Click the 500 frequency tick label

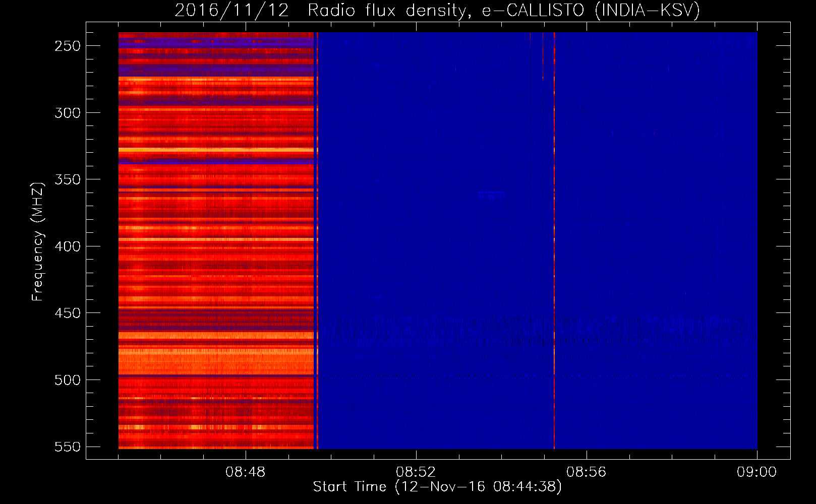[x=68, y=380]
